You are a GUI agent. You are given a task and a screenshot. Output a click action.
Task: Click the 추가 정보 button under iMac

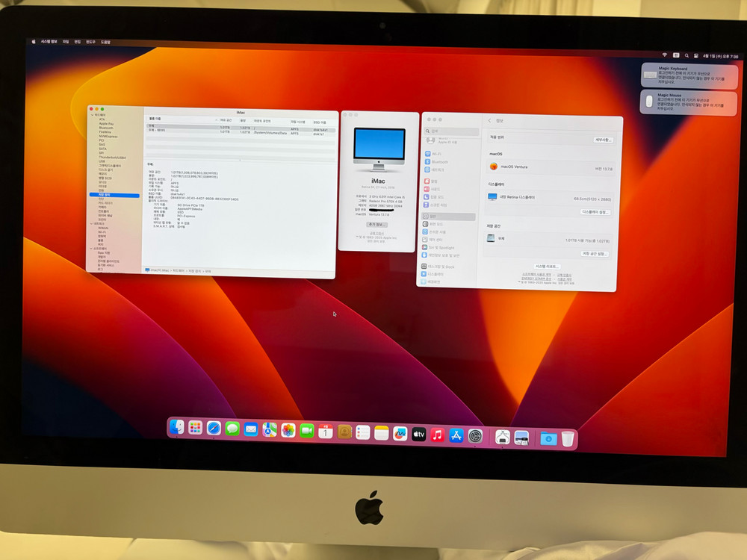pyautogui.click(x=377, y=224)
